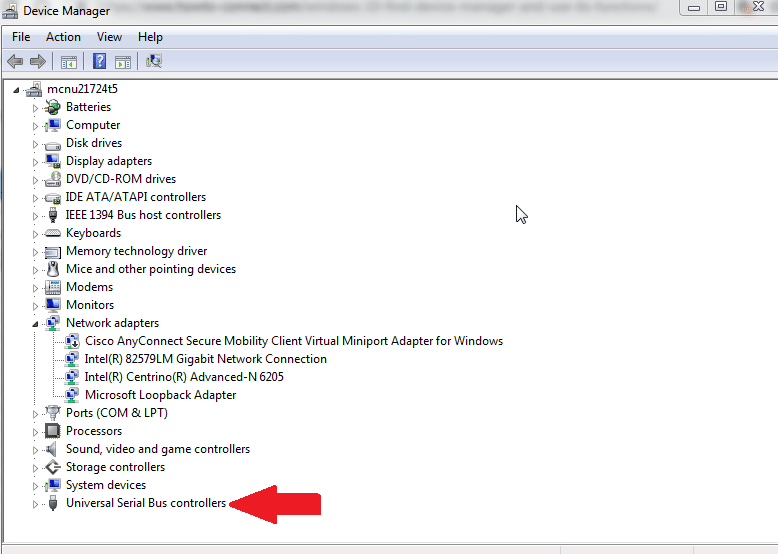This screenshot has width=778, height=554.
Task: Select Intel(R) Centrino(R) Advanced-N 6205
Action: (x=184, y=376)
